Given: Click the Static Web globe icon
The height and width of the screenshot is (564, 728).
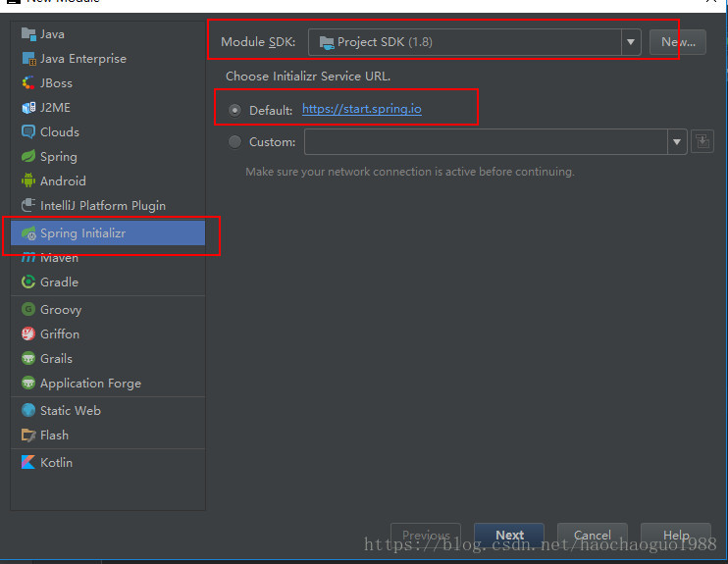Looking at the screenshot, I should coord(28,410).
